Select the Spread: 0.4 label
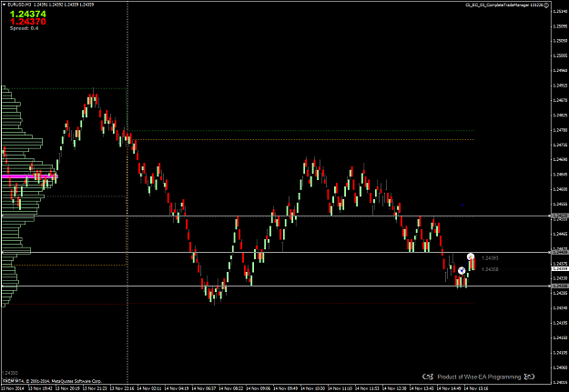This screenshot has height=392, width=569. point(25,28)
